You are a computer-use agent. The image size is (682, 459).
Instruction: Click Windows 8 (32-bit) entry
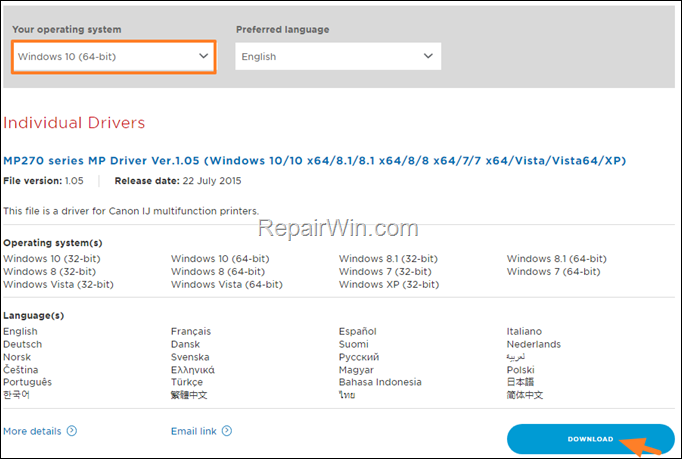point(50,271)
